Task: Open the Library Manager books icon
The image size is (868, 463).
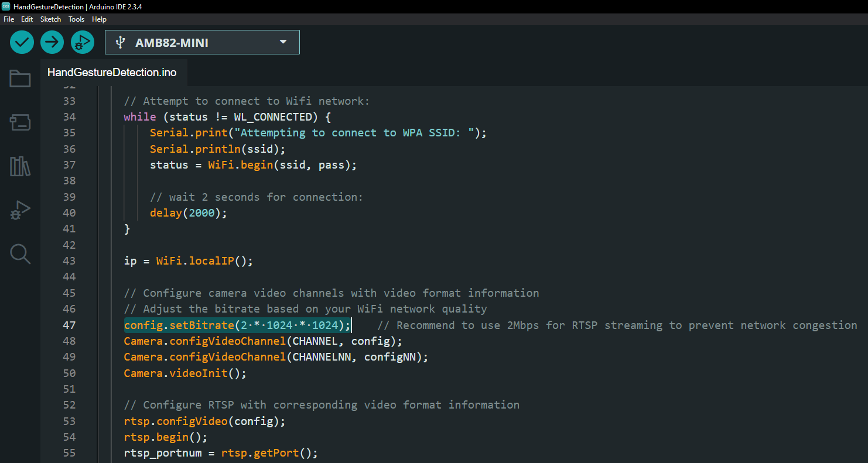Action: click(20, 167)
